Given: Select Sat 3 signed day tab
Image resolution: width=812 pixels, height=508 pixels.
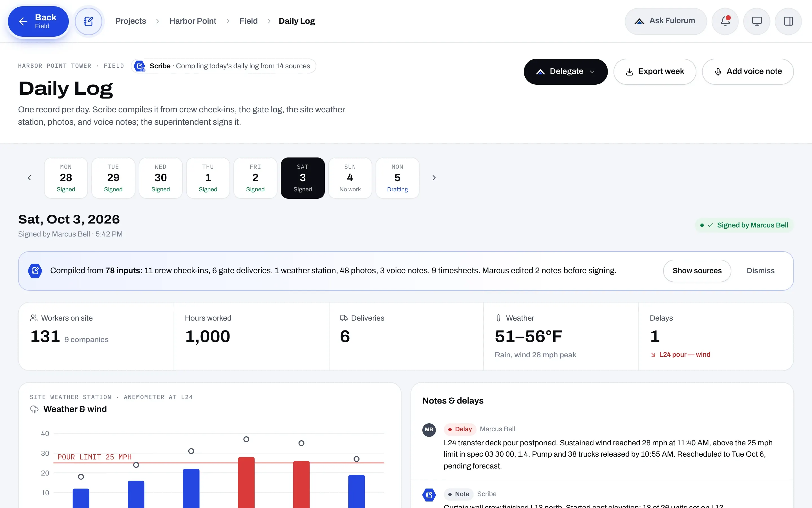Looking at the screenshot, I should click(303, 178).
